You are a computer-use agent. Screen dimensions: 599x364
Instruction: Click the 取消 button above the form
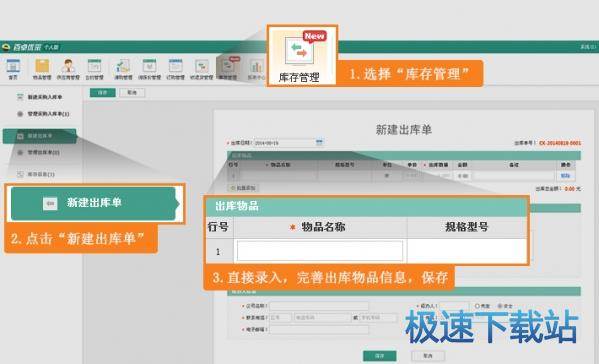tap(132, 92)
